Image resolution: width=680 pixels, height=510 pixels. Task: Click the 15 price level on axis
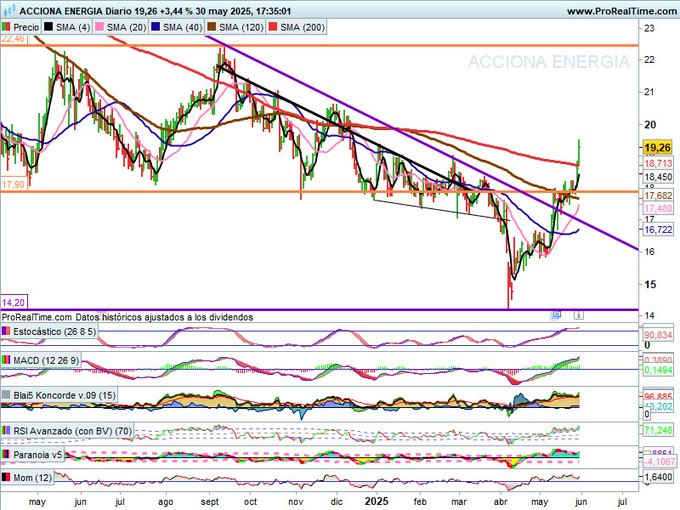coord(650,284)
